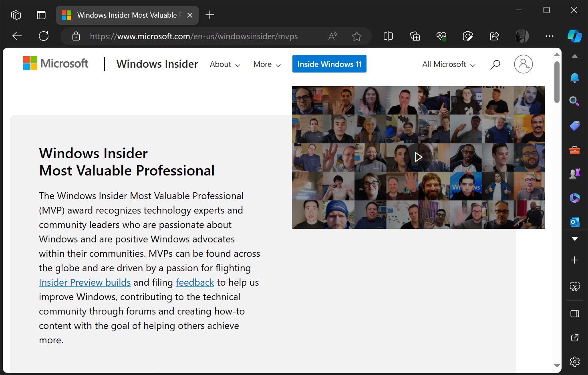Open the sidebar Shopping tag
The image size is (588, 375).
pyautogui.click(x=575, y=125)
